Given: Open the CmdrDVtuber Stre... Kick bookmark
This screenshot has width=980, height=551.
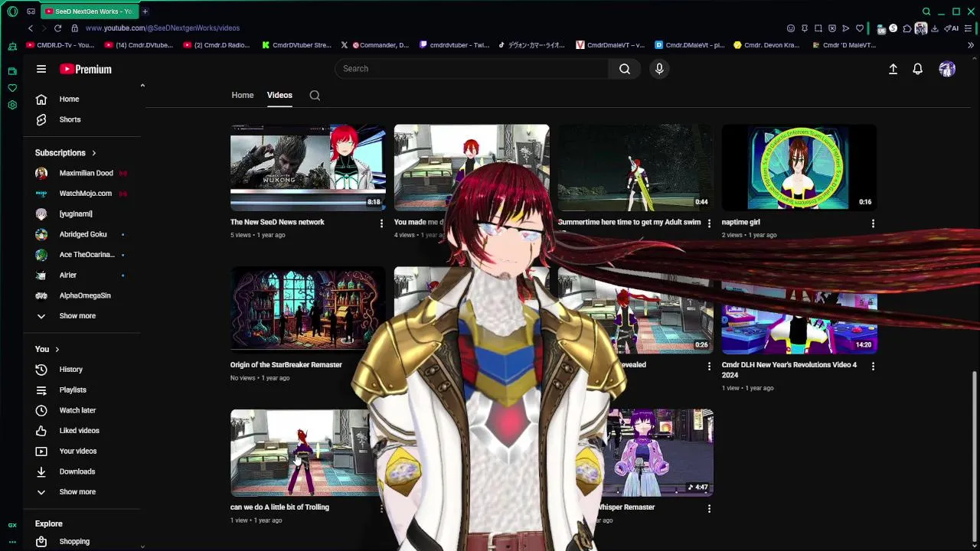Looking at the screenshot, I should coord(296,45).
